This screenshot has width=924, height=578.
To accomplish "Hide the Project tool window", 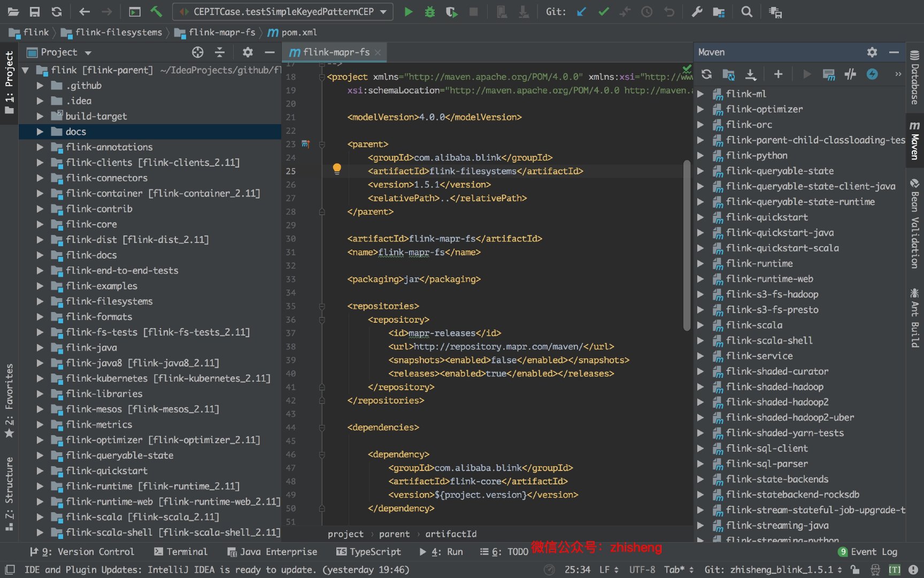I will (x=269, y=52).
